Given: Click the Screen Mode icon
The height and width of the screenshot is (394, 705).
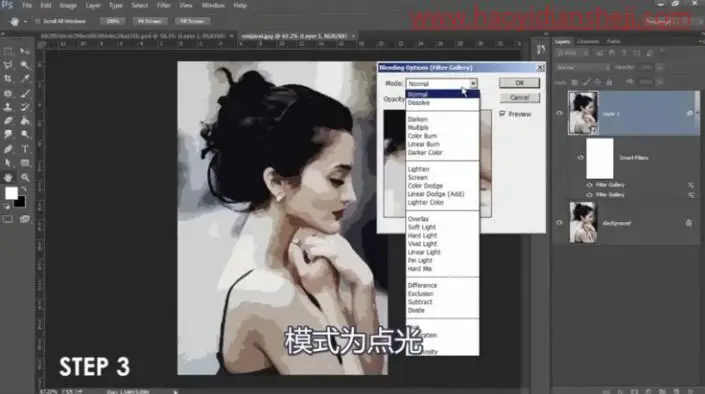Looking at the screenshot, I should pos(25,219).
